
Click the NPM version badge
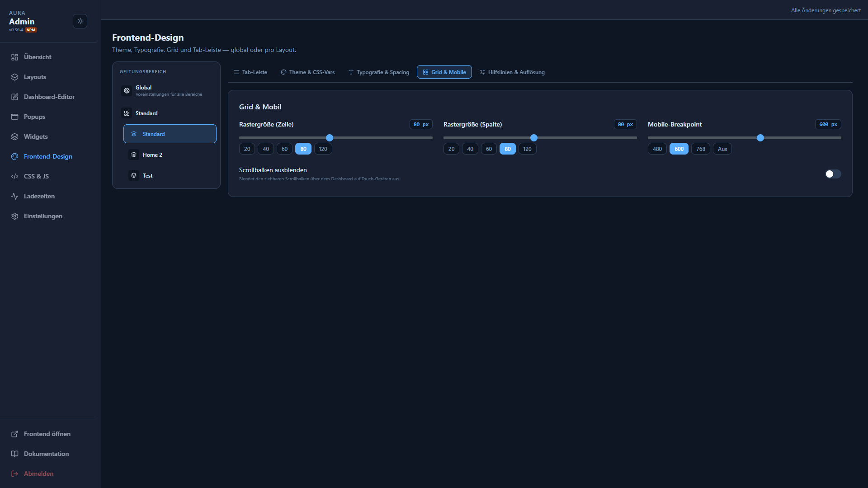[x=31, y=30]
